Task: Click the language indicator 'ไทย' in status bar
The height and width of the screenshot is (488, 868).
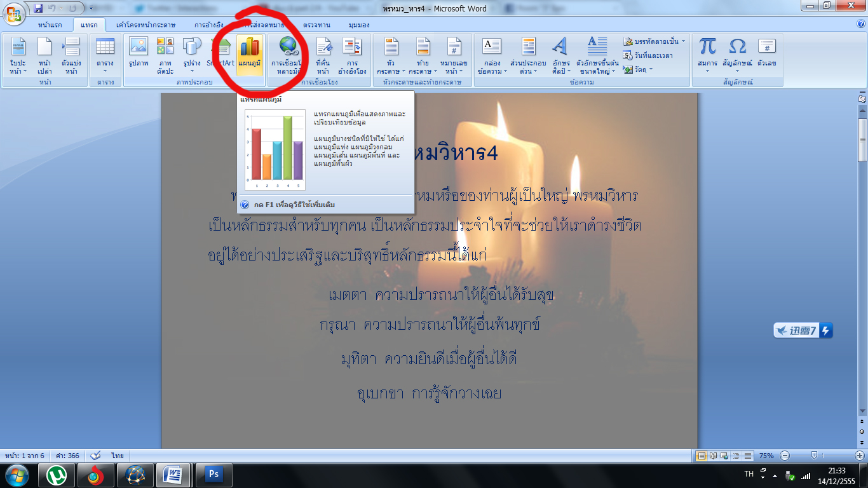Action: [x=118, y=456]
